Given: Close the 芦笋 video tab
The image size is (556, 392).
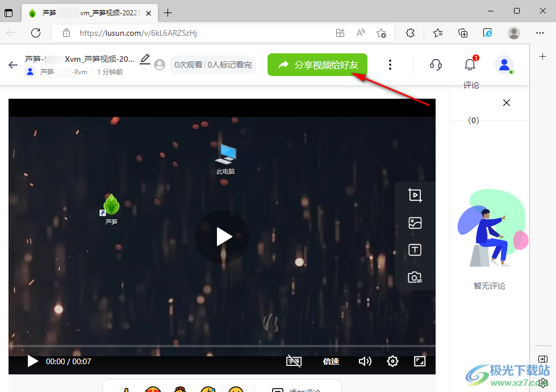Looking at the screenshot, I should (x=149, y=13).
